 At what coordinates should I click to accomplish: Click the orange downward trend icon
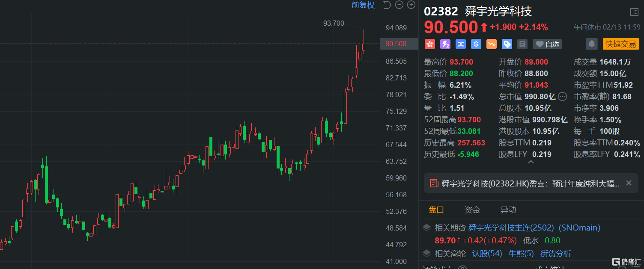click(x=491, y=44)
